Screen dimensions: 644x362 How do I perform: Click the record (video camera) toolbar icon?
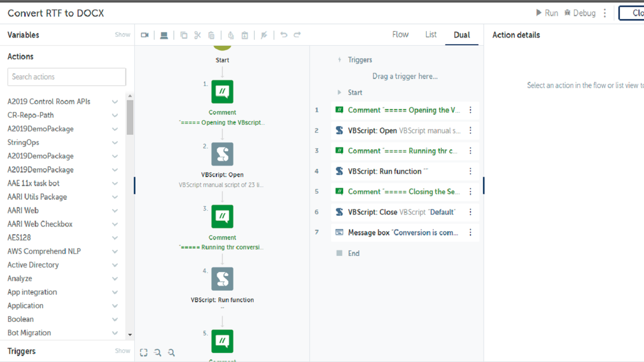coord(145,35)
